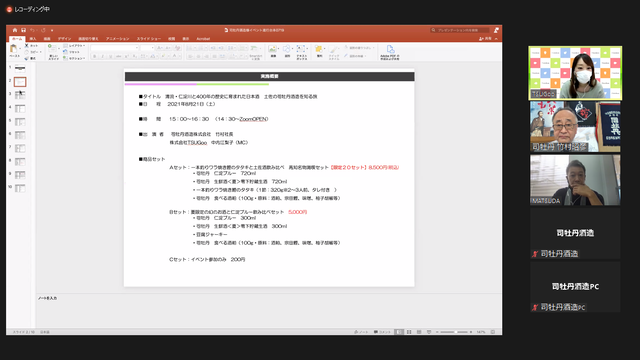Open the Acrobat ribbon tab
The image size is (640, 360).
point(203,39)
